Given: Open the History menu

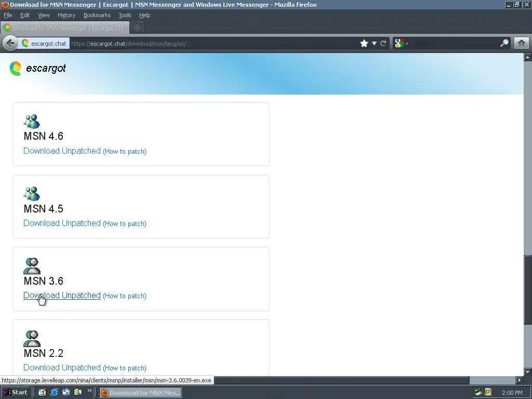Looking at the screenshot, I should pos(66,15).
